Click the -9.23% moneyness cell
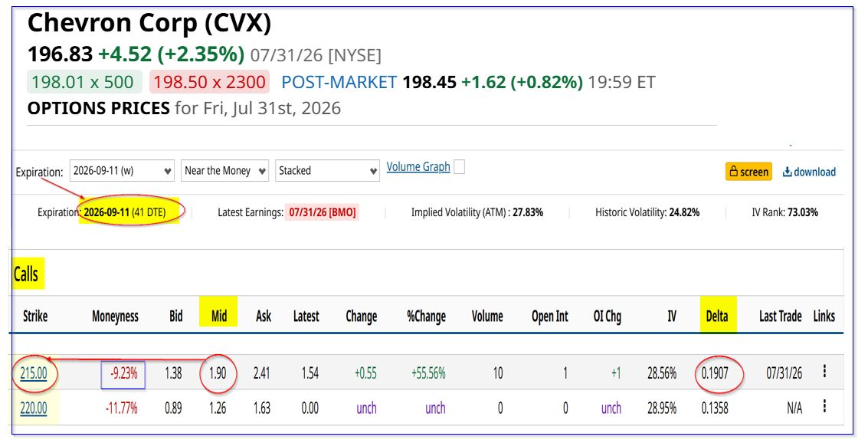This screenshot has width=868, height=443. (x=123, y=373)
